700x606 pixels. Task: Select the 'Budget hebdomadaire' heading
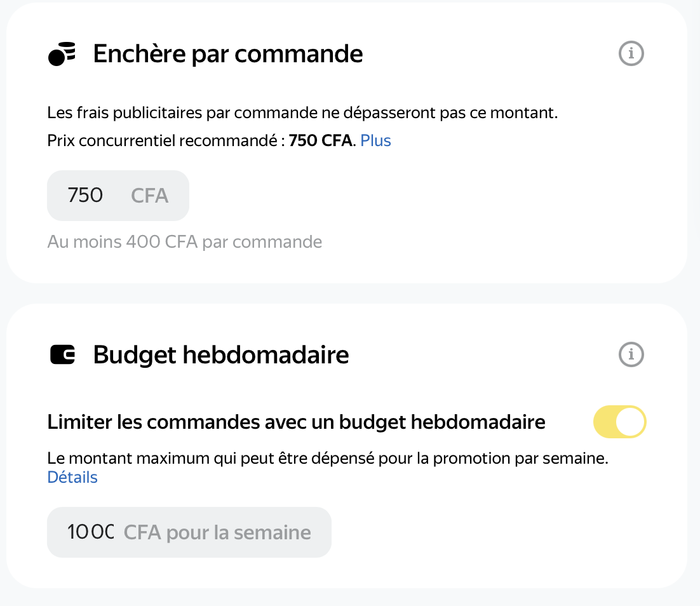click(221, 355)
